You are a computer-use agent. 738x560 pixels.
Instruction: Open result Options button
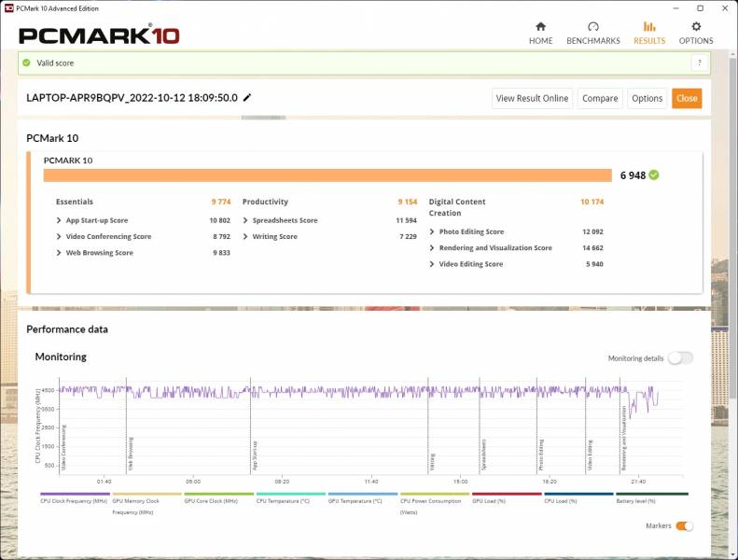647,98
